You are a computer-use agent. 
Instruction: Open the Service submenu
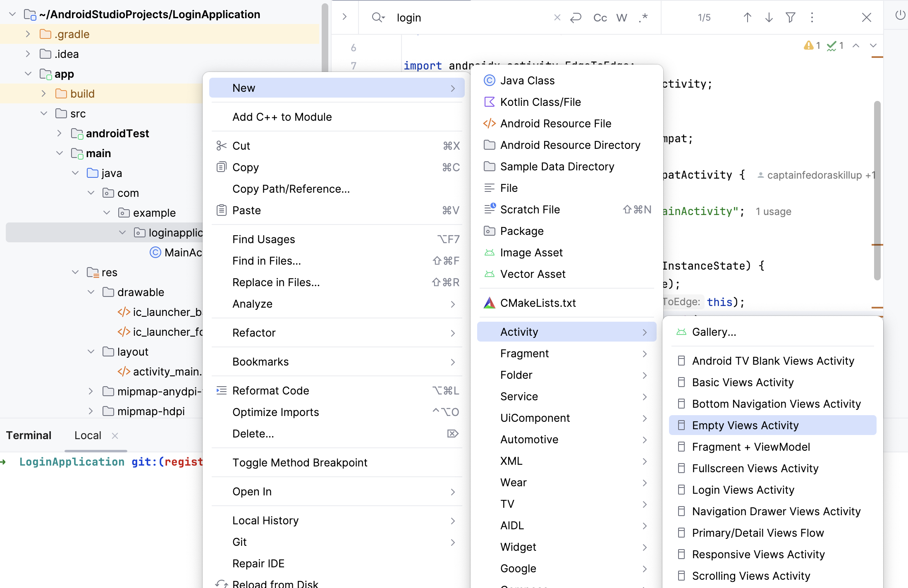click(567, 396)
